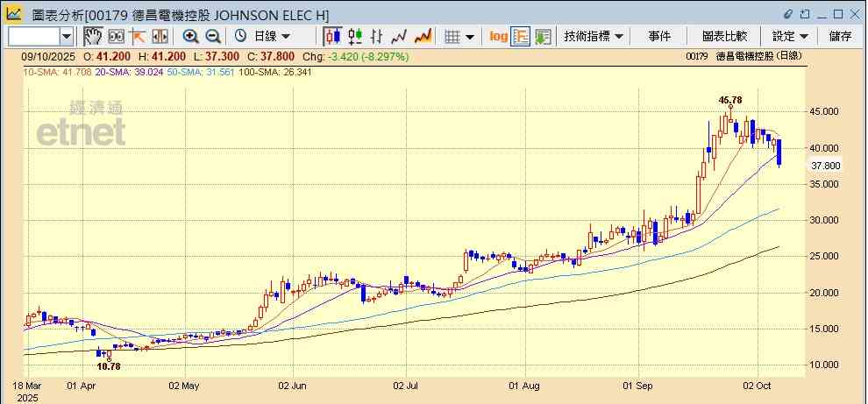Switch to line chart type
Viewport: 868px width, 404px height.
point(400,36)
